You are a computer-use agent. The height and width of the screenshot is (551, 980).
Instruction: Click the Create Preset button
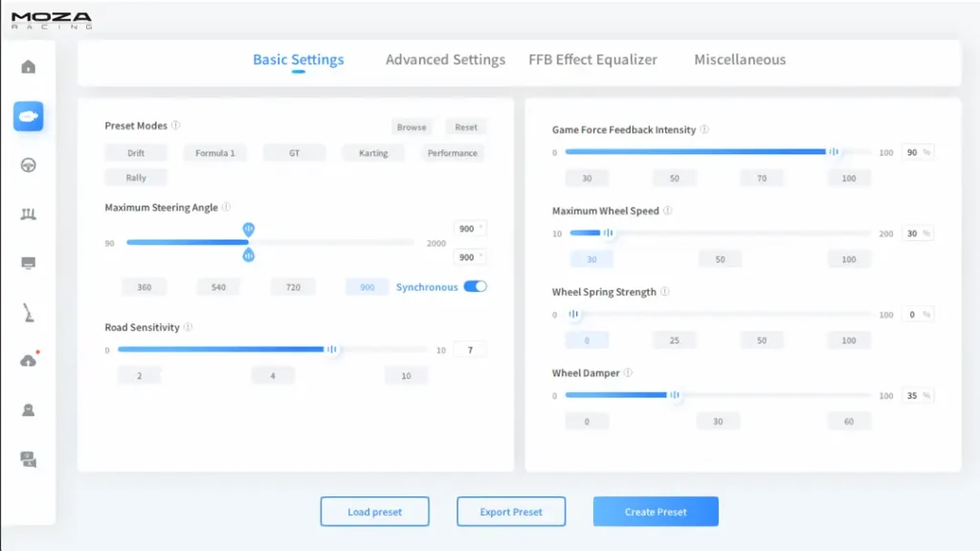[656, 511]
